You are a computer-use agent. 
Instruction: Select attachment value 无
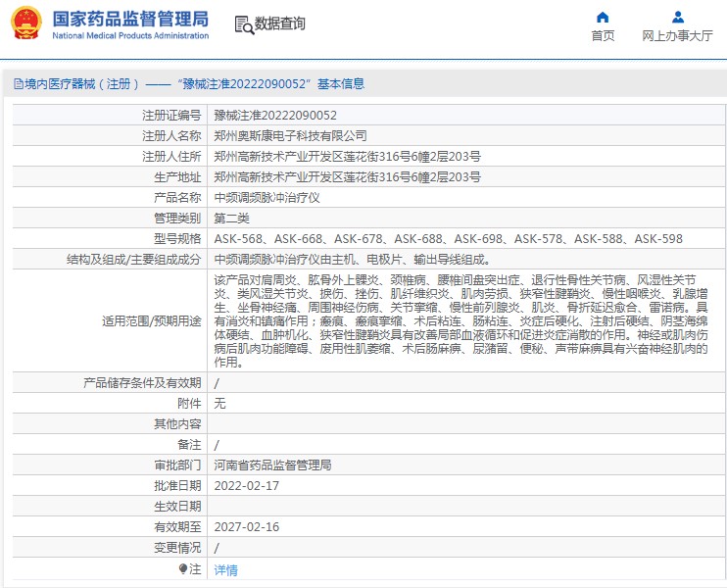point(219,404)
